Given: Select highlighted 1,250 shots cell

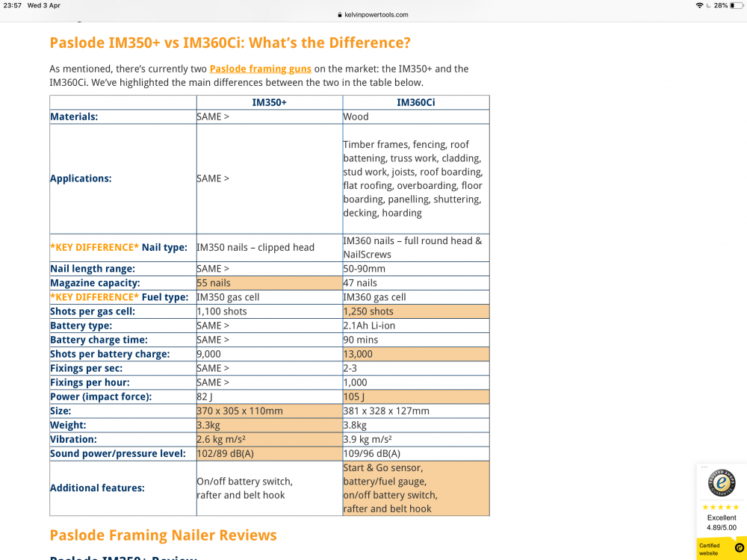Looking at the screenshot, I should coord(416,311).
